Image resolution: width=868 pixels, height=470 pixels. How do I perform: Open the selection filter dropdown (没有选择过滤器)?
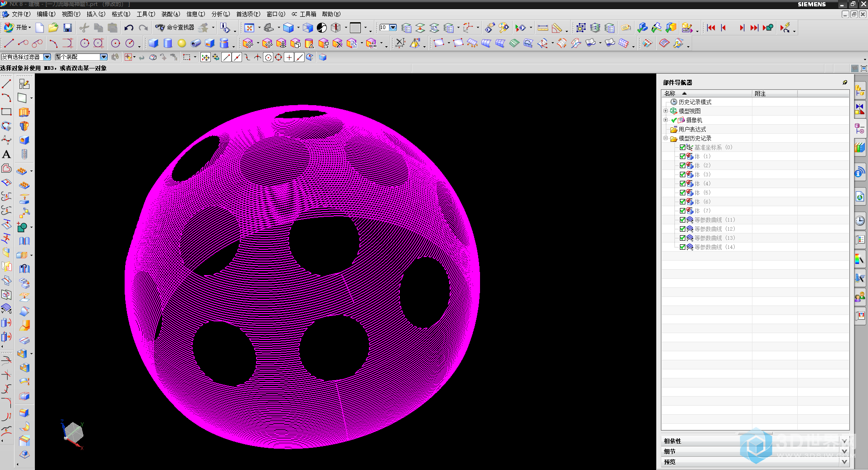click(x=47, y=57)
